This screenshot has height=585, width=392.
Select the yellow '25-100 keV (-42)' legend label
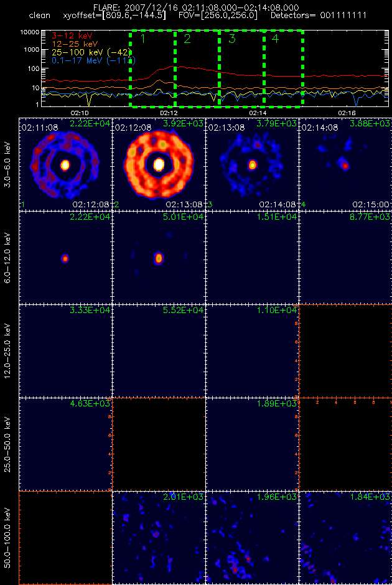(91, 52)
